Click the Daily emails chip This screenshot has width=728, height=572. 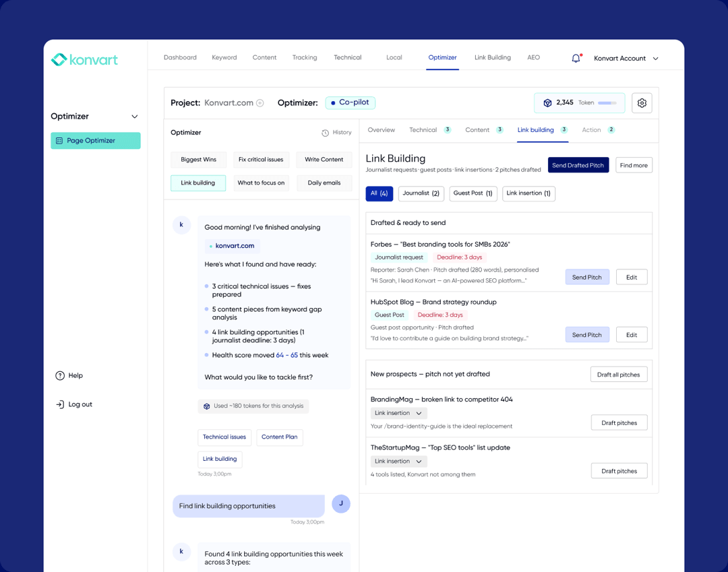[x=324, y=183]
